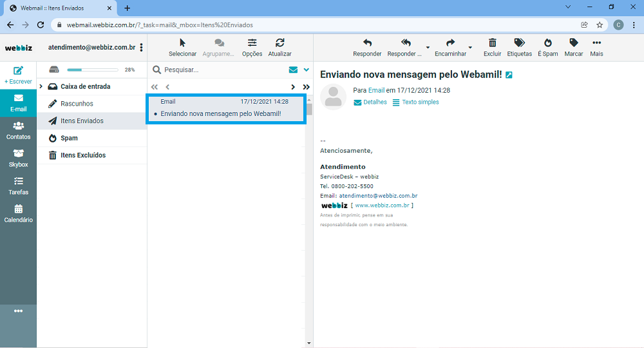Expand the Caixa de entrada folder
This screenshot has height=348, width=644.
click(41, 86)
